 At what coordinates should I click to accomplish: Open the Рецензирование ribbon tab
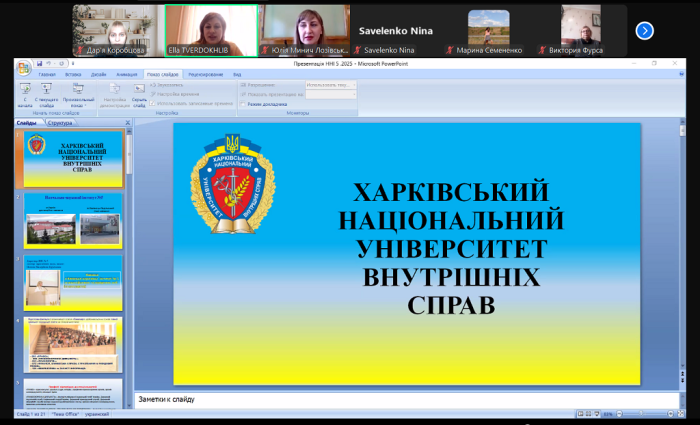tap(205, 75)
